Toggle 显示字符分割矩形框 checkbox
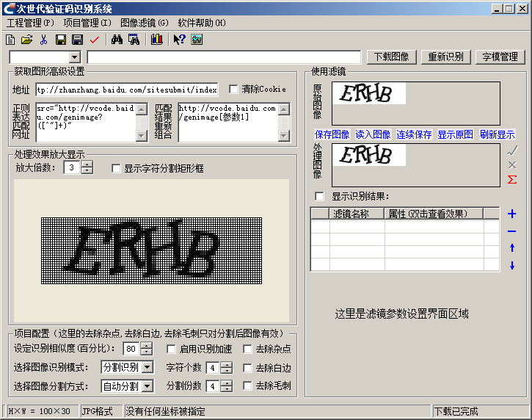The height and width of the screenshot is (420, 532). point(116,168)
